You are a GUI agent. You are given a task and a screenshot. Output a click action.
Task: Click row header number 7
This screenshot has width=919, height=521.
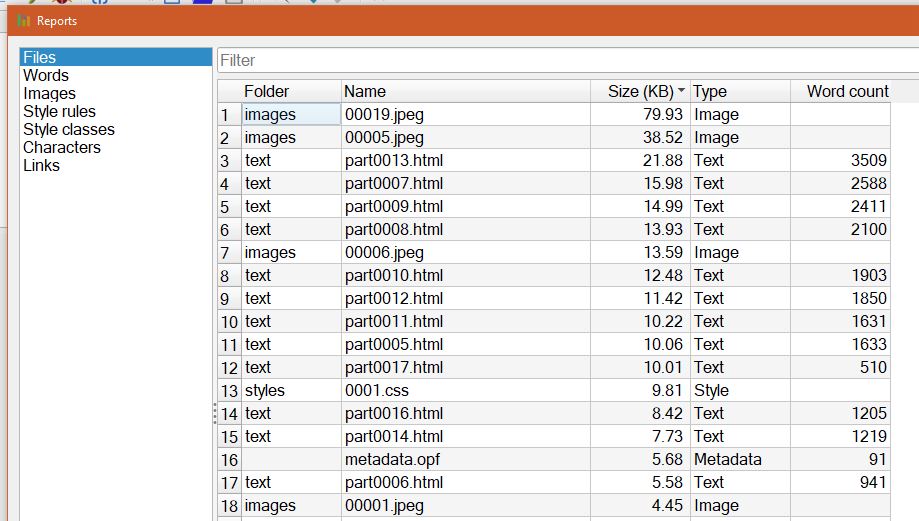point(225,253)
